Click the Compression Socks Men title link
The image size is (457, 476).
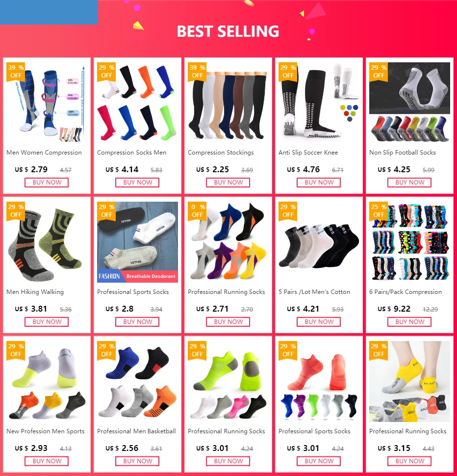(131, 153)
